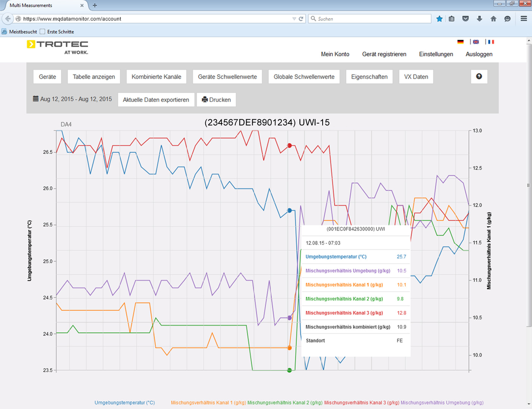Click the browser back arrow button

pyautogui.click(x=8, y=19)
